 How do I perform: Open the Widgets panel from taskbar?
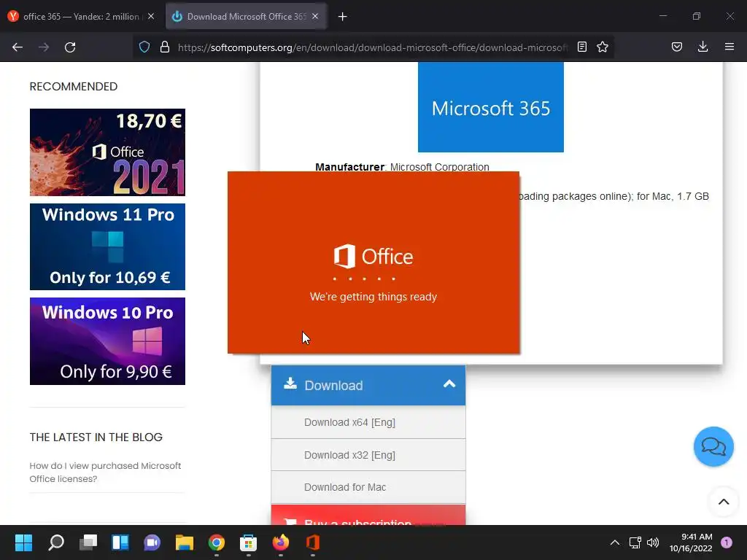[x=120, y=542]
